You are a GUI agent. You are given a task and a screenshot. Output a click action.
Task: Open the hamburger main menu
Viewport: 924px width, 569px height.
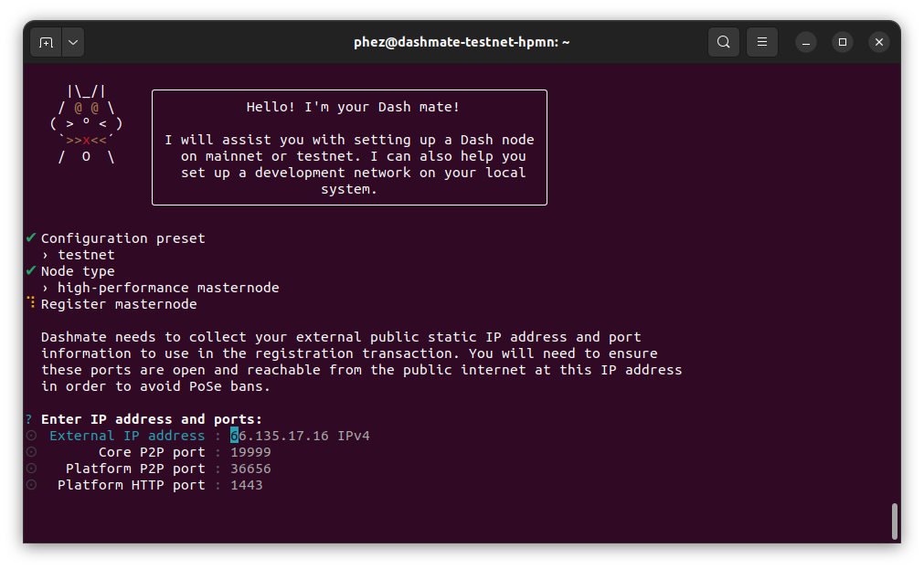(x=761, y=42)
